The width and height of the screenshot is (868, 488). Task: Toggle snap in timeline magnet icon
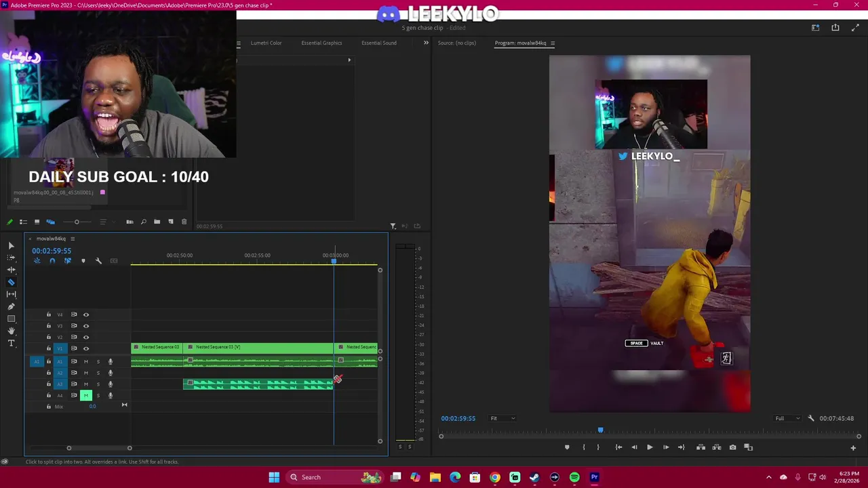click(x=52, y=261)
